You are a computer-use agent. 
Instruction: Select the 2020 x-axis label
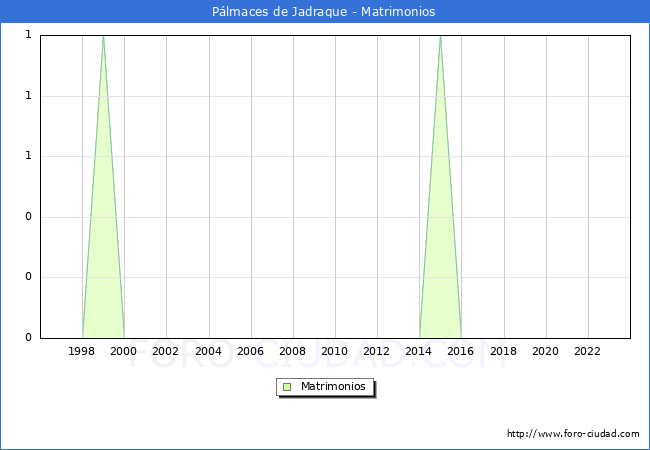(x=546, y=351)
